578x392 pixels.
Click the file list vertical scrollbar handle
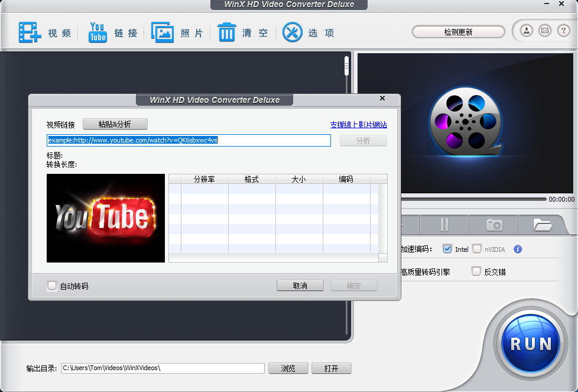[346, 66]
